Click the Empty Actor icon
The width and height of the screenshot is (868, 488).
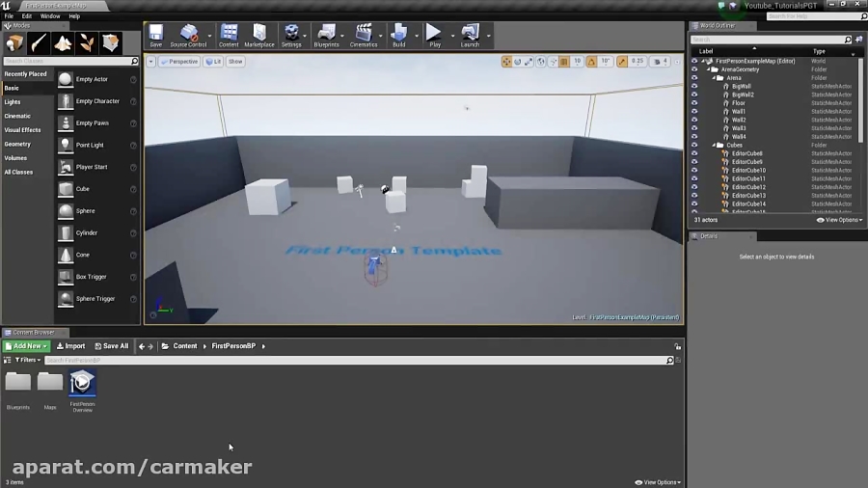[66, 79]
